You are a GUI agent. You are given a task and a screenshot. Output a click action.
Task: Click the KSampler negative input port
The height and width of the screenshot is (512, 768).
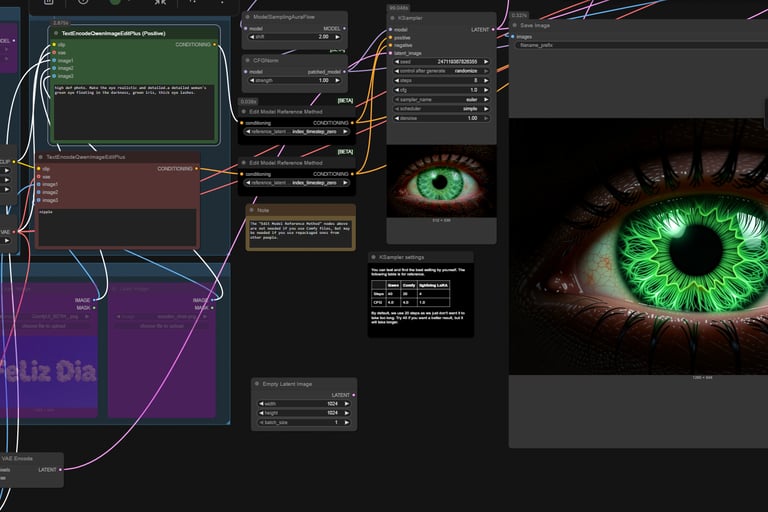point(391,45)
